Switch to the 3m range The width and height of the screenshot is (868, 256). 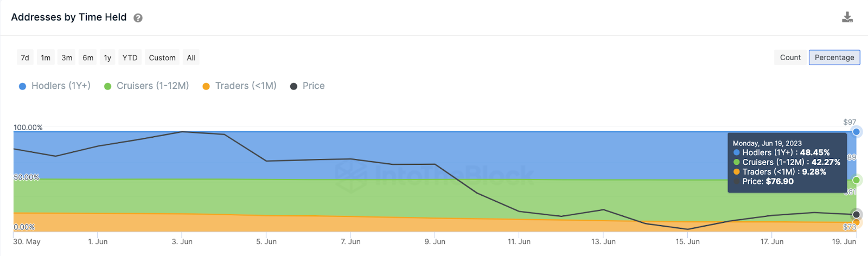pos(67,57)
